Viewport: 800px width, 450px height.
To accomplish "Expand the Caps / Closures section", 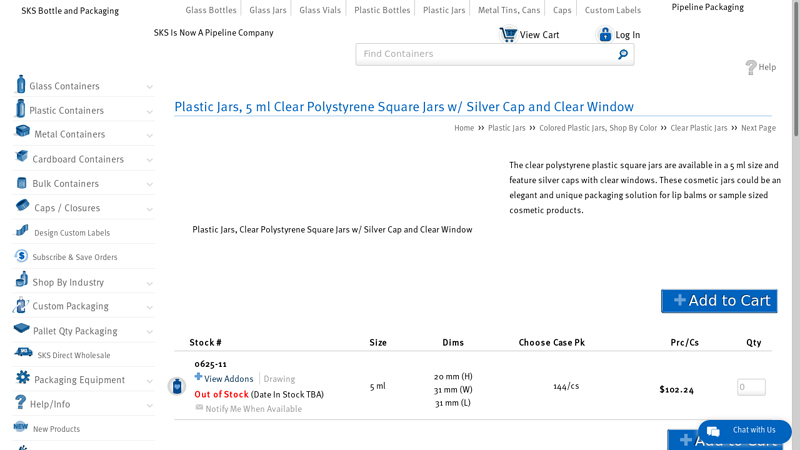I will pos(149,209).
